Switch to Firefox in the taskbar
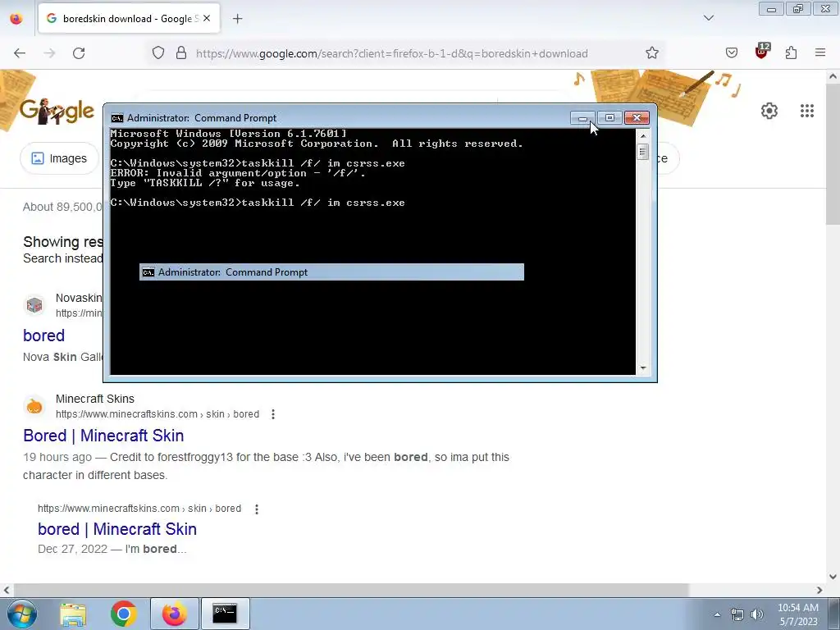The image size is (840, 630). point(174,614)
